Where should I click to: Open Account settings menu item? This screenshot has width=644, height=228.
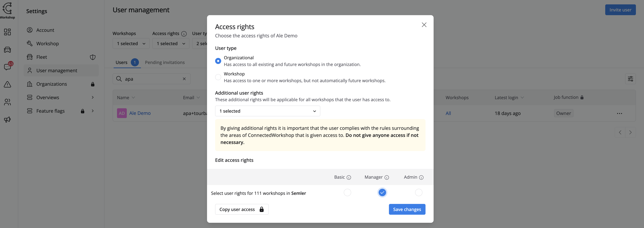tap(45, 30)
